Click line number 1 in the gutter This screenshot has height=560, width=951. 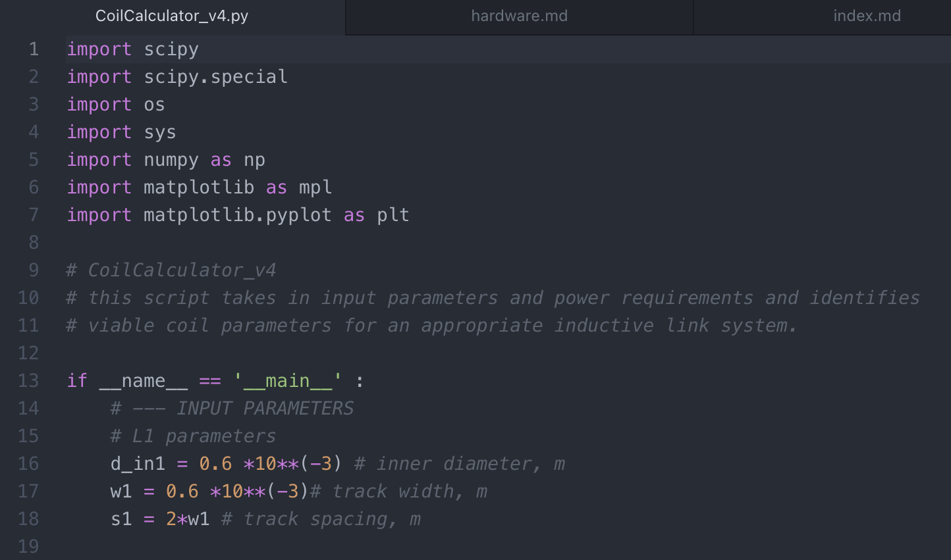[x=34, y=49]
